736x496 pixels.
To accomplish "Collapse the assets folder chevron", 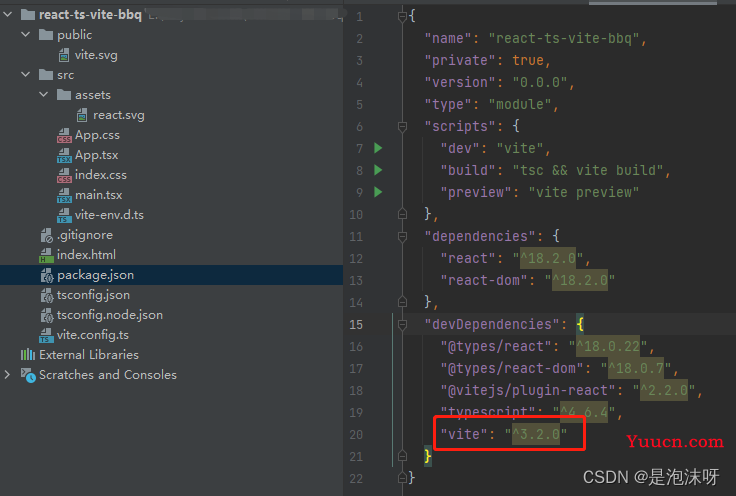I will coord(44,94).
